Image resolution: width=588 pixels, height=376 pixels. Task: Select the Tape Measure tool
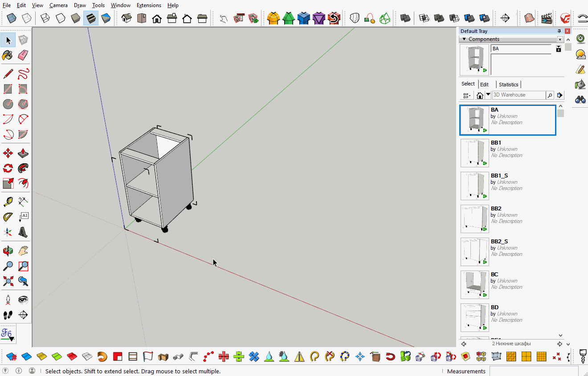click(8, 201)
